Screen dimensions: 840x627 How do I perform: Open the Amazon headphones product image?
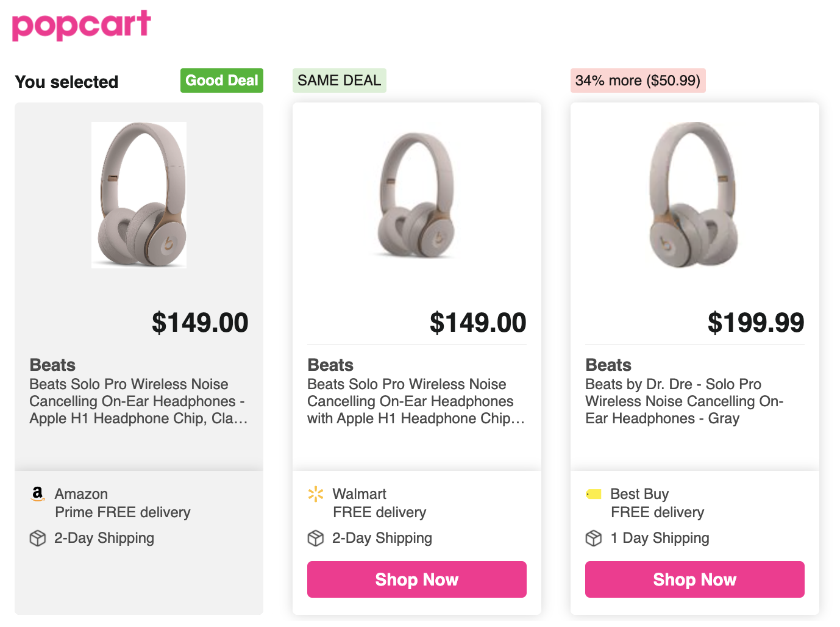click(139, 195)
